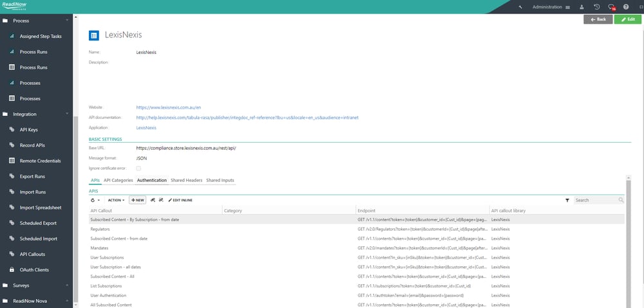Click the unlink records icon
The image size is (644, 308).
coord(161,200)
